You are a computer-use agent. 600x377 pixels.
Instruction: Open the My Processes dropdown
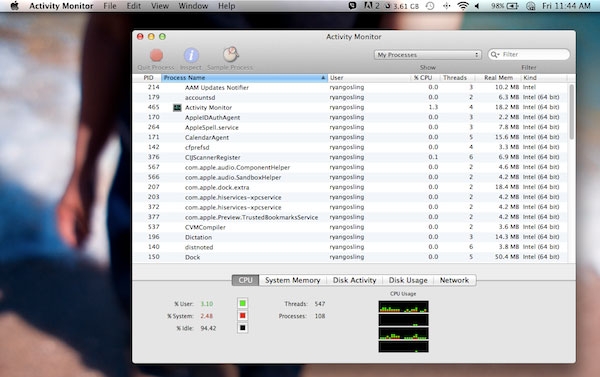[x=427, y=55]
